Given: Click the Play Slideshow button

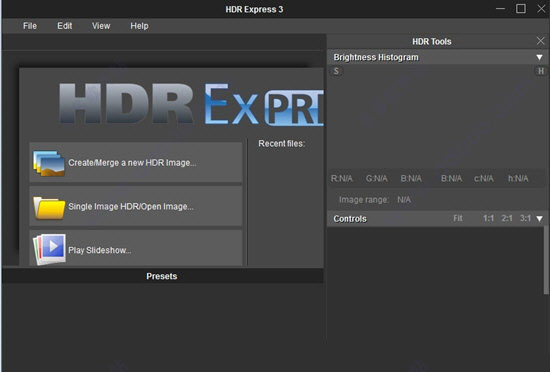Looking at the screenshot, I should (x=136, y=248).
